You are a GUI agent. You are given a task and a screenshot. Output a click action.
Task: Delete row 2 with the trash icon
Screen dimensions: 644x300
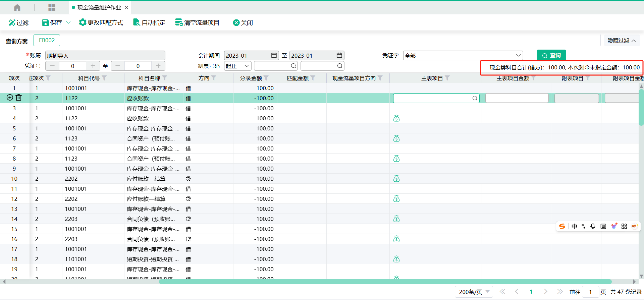point(19,98)
